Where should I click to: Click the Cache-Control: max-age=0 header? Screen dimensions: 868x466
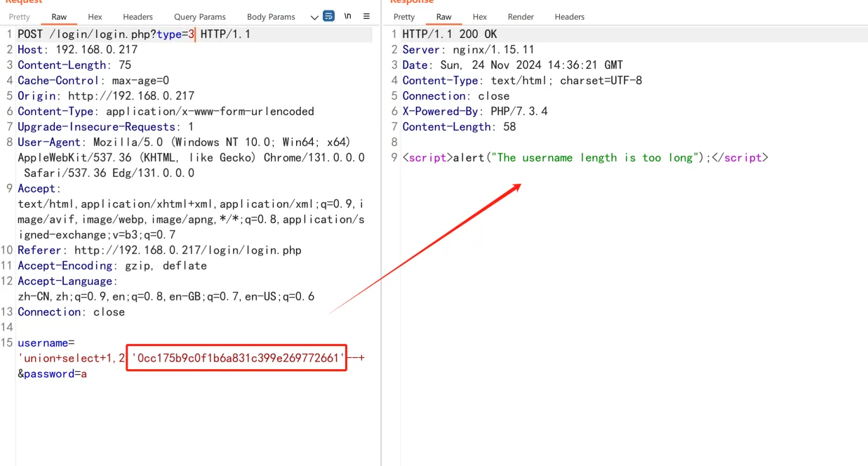pos(93,81)
